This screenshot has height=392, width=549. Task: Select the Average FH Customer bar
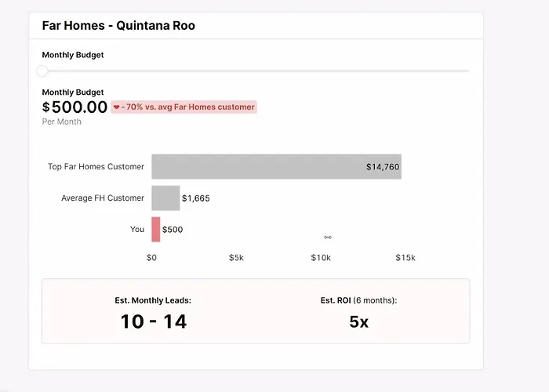pyautogui.click(x=165, y=198)
